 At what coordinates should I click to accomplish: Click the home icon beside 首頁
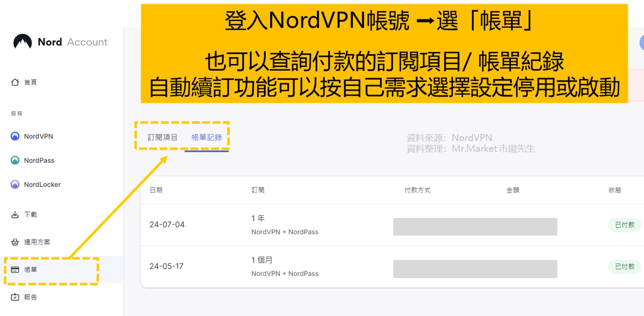15,82
